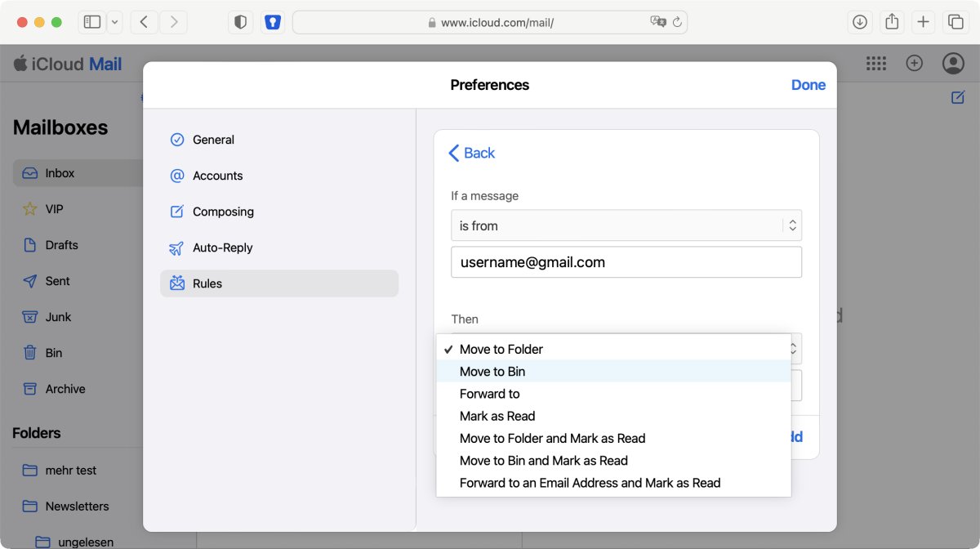980x549 pixels.
Task: Open the Bitwarden extension icon
Action: tap(273, 22)
